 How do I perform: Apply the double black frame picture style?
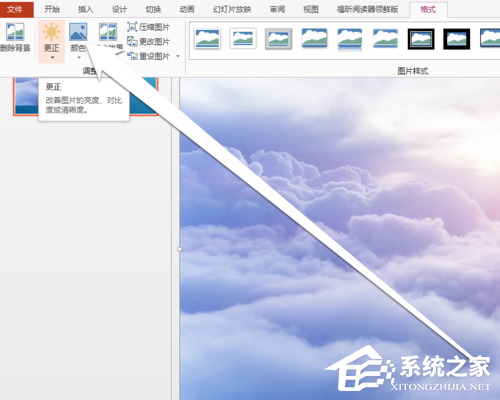[421, 39]
